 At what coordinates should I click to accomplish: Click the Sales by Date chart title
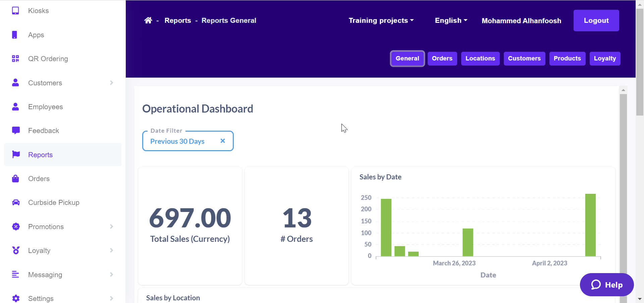(x=380, y=177)
